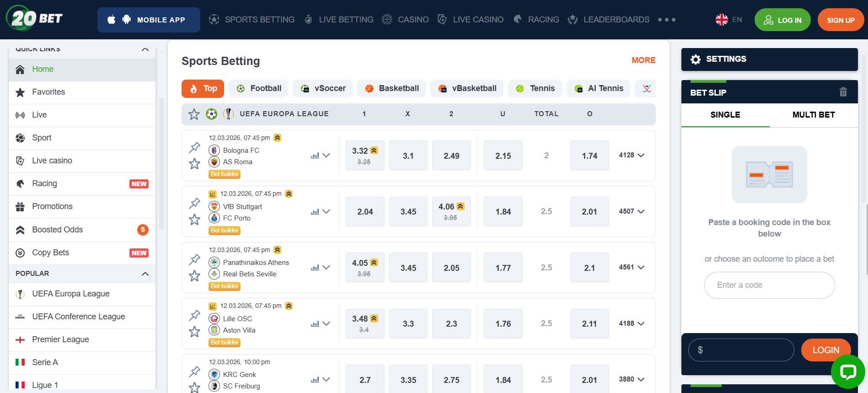This screenshot has width=868, height=393.
Task: Open live chat support bubble
Action: (847, 371)
